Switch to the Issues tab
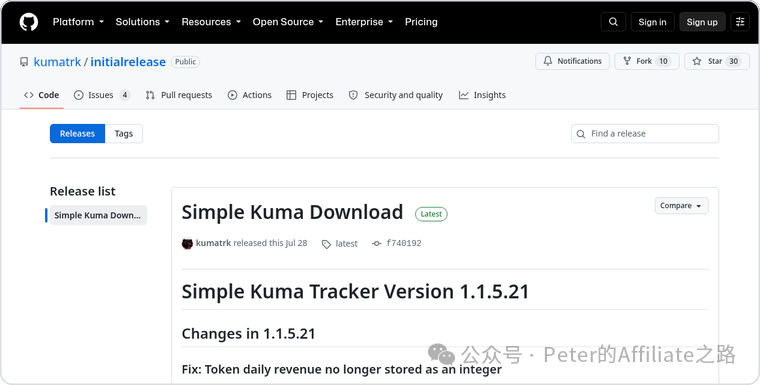 point(102,95)
